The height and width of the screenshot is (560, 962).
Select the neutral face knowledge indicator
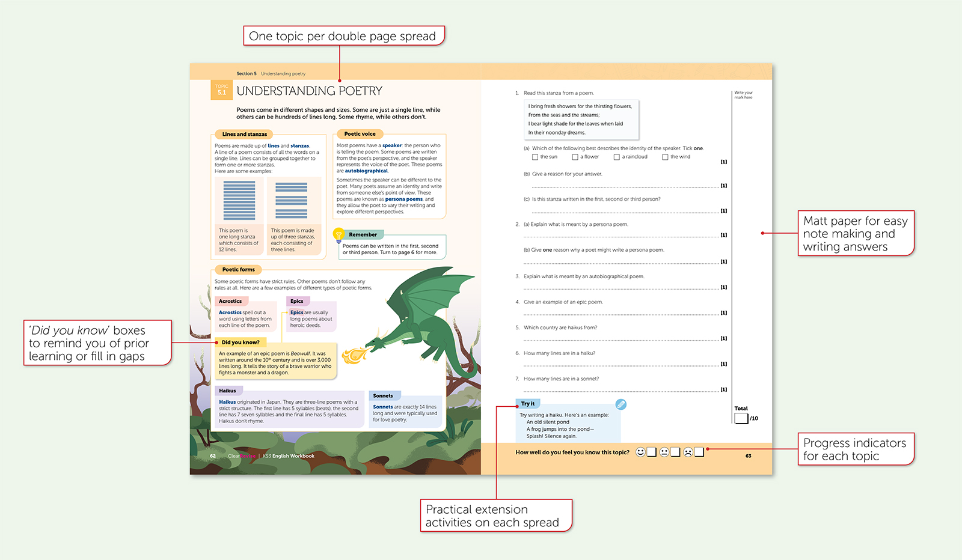tap(664, 452)
